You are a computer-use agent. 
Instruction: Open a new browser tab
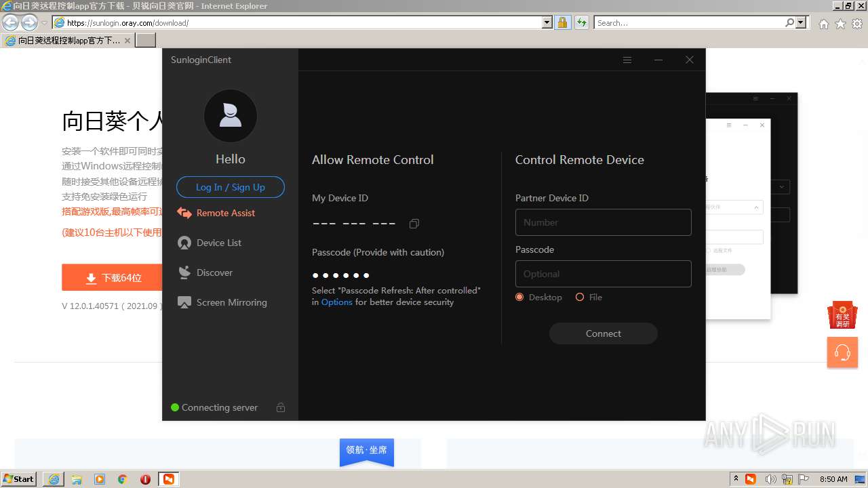tap(146, 40)
